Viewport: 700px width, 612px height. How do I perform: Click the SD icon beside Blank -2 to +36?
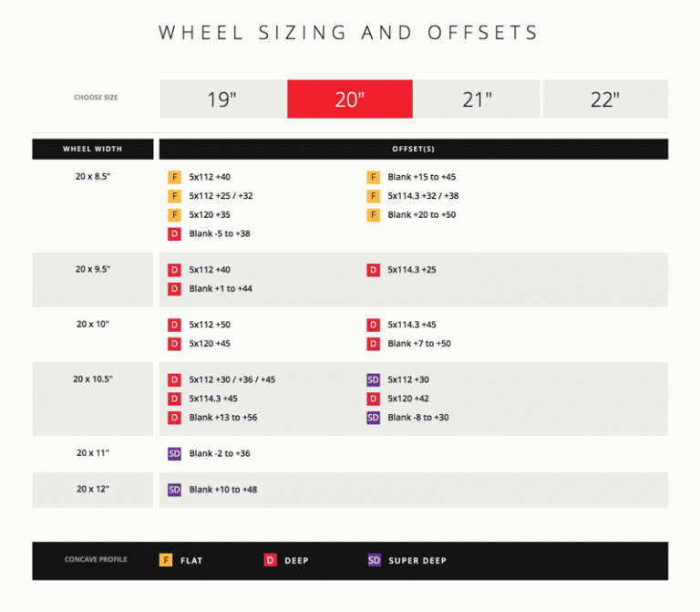(175, 454)
